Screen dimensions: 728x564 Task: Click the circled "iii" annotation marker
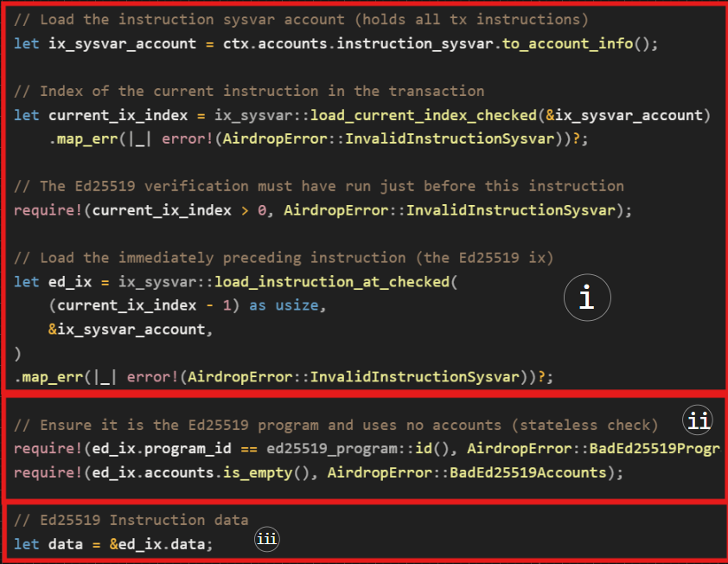click(x=266, y=539)
